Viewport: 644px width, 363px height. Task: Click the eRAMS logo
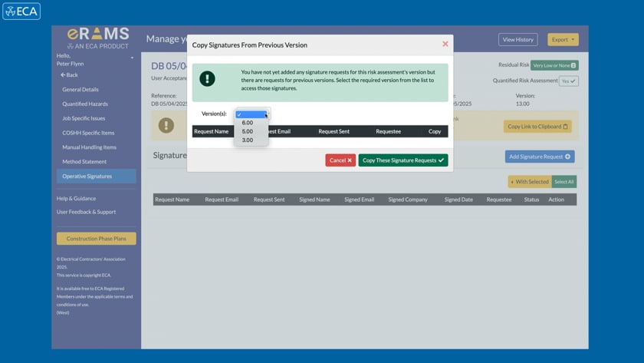pos(98,38)
